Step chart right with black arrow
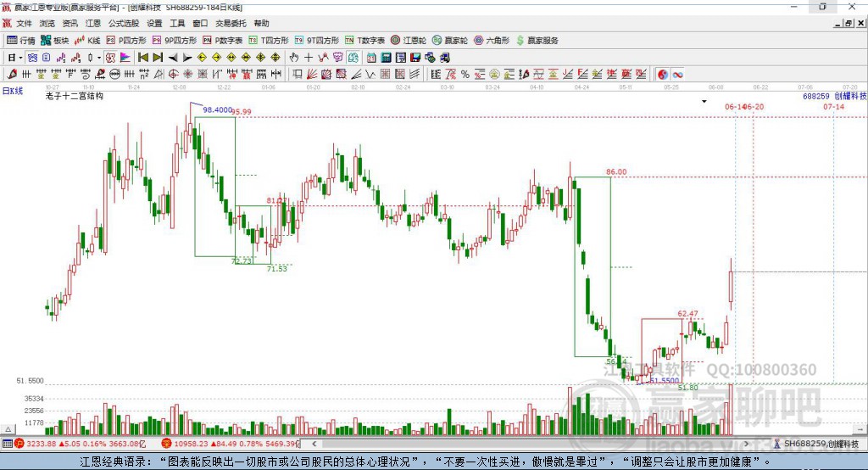This screenshot has width=868, height=470. click(187, 58)
